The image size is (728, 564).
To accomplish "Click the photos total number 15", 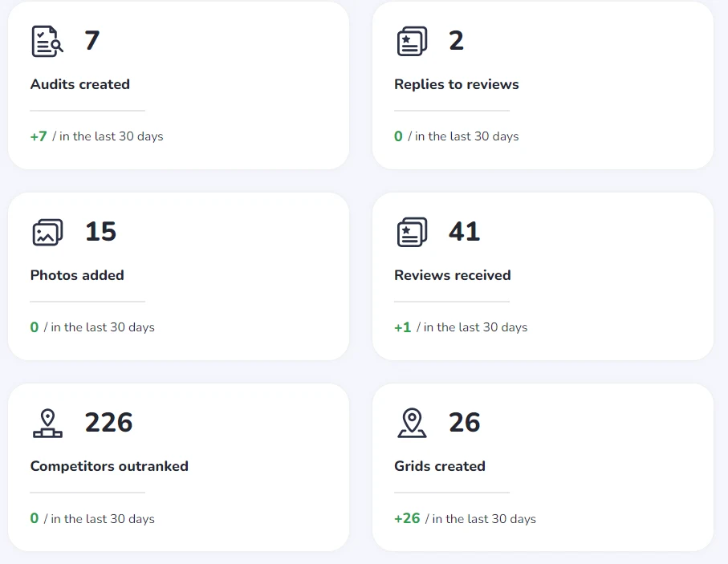I will 100,231.
